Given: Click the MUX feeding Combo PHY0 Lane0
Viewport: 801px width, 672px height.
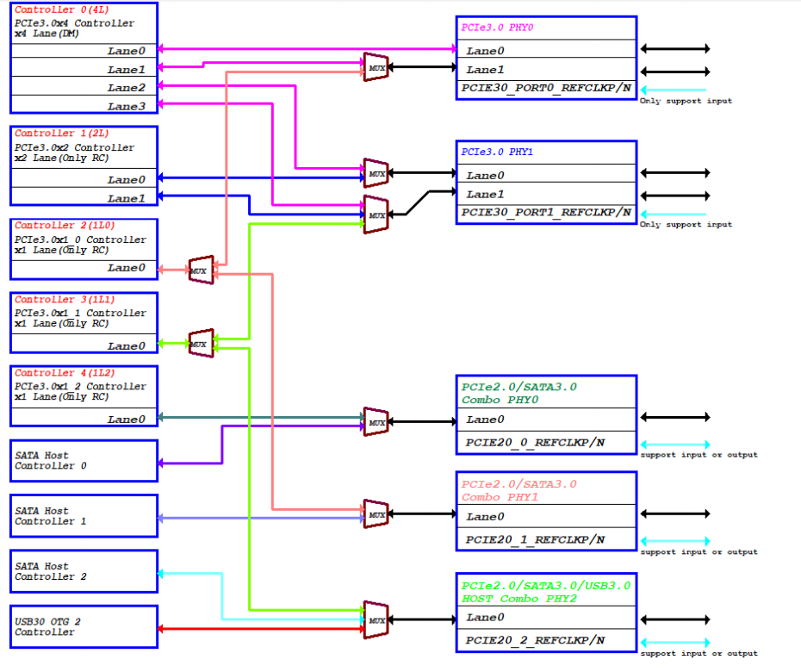Looking at the screenshot, I should [376, 422].
